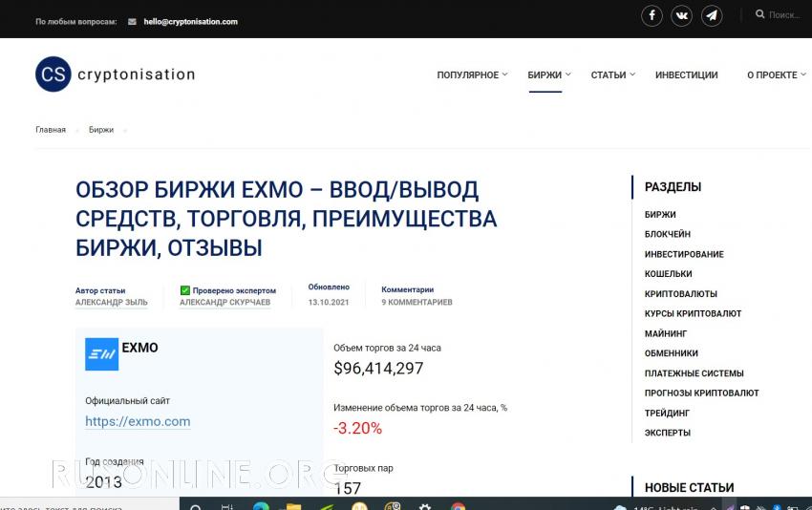Image resolution: width=812 pixels, height=510 pixels.
Task: Open the Facebook social icon
Action: [x=652, y=15]
